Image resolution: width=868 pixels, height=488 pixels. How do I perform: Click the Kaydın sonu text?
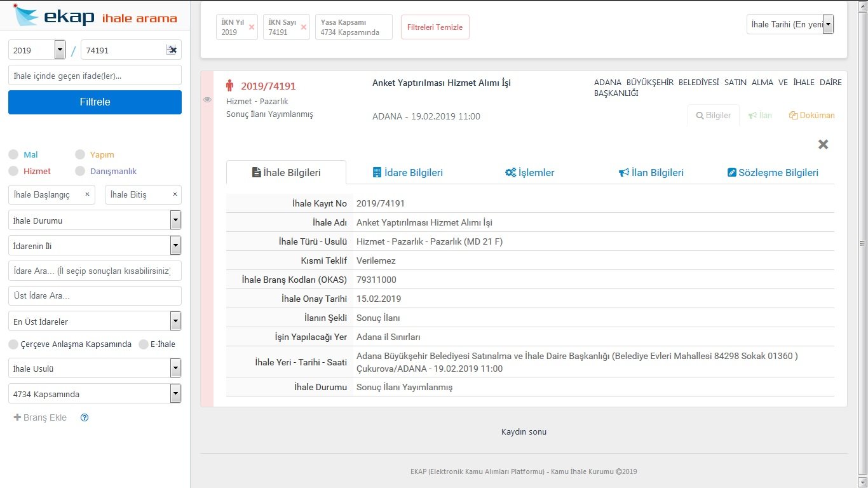[x=524, y=432]
